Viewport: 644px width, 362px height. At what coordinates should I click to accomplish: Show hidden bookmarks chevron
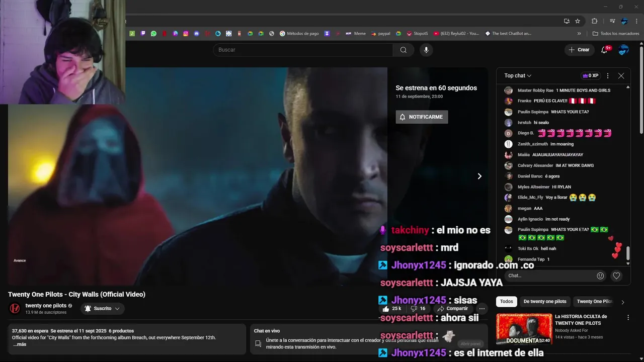click(579, 34)
